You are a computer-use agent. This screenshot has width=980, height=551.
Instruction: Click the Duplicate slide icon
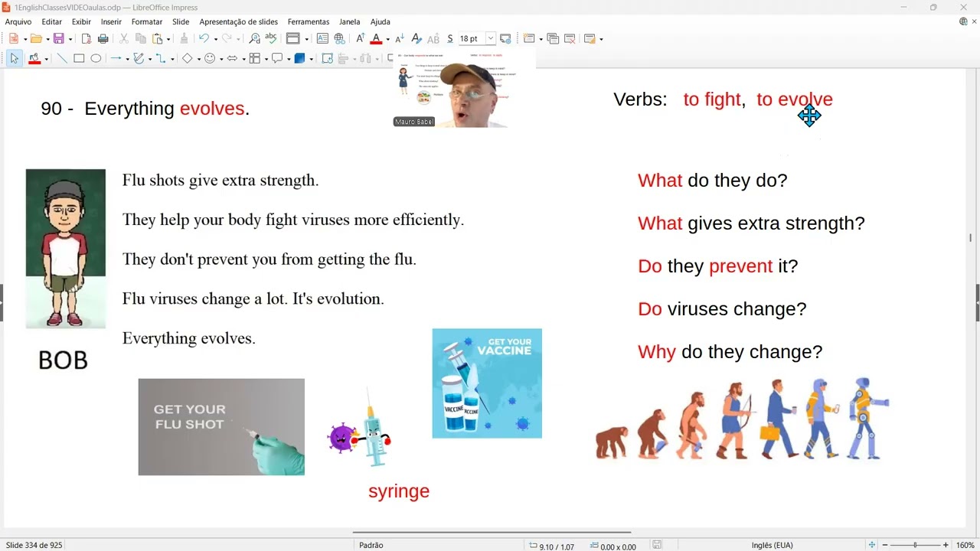tap(553, 38)
